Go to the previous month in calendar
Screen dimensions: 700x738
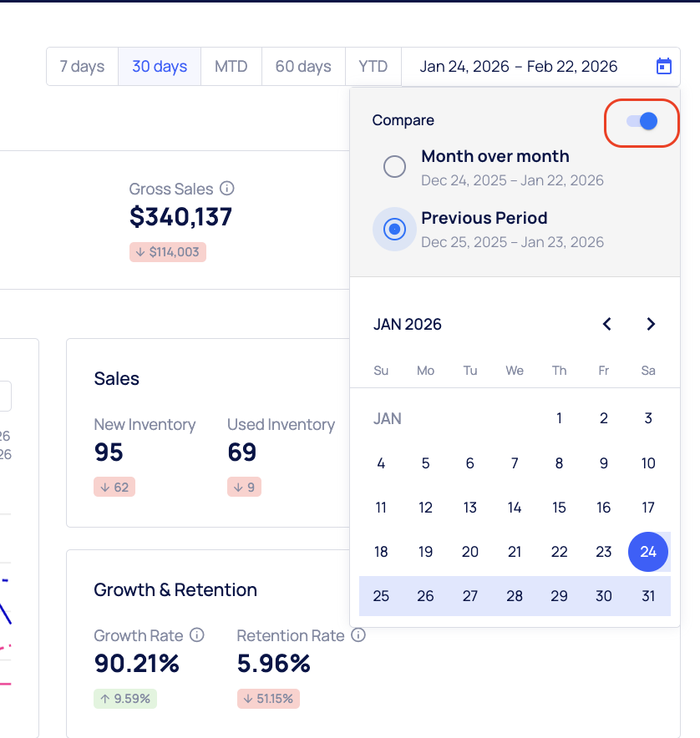pyautogui.click(x=607, y=324)
